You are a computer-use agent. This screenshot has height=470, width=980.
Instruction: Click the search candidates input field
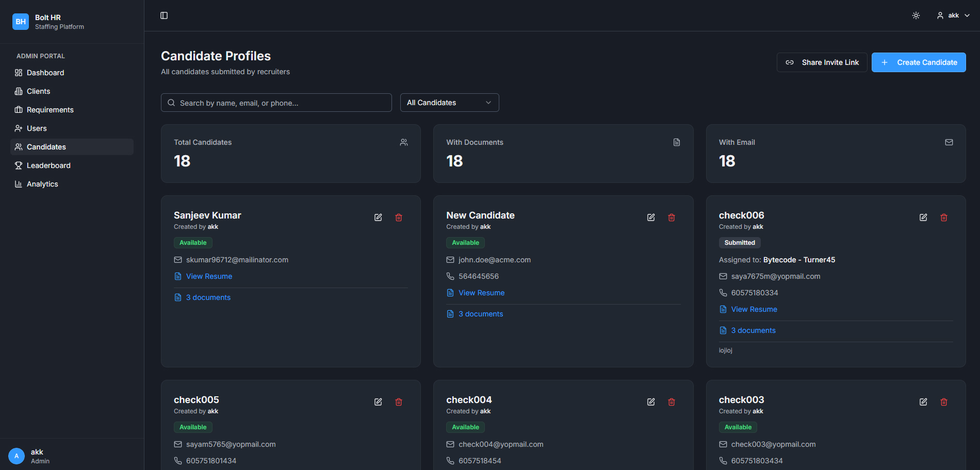click(276, 103)
